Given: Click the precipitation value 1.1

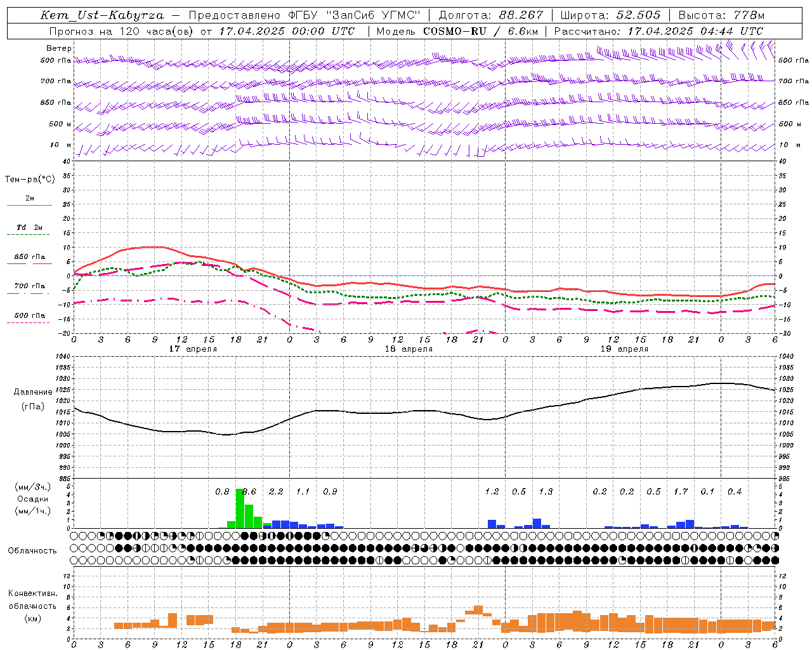Looking at the screenshot, I should [x=303, y=492].
